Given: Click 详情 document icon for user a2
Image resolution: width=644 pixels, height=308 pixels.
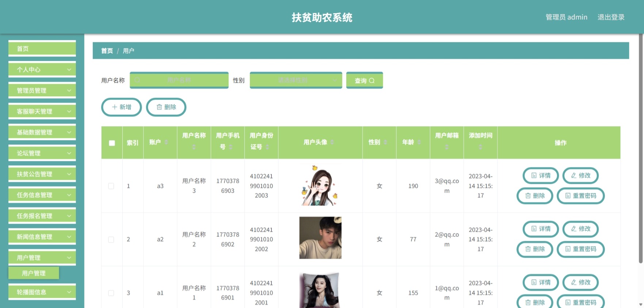Looking at the screenshot, I should click(534, 229).
